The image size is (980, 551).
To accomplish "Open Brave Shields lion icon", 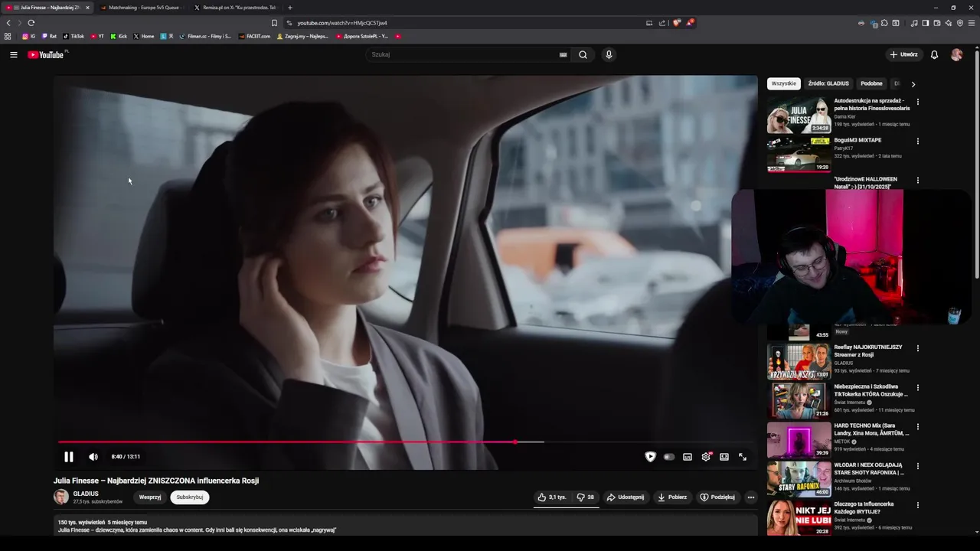I will [x=677, y=23].
